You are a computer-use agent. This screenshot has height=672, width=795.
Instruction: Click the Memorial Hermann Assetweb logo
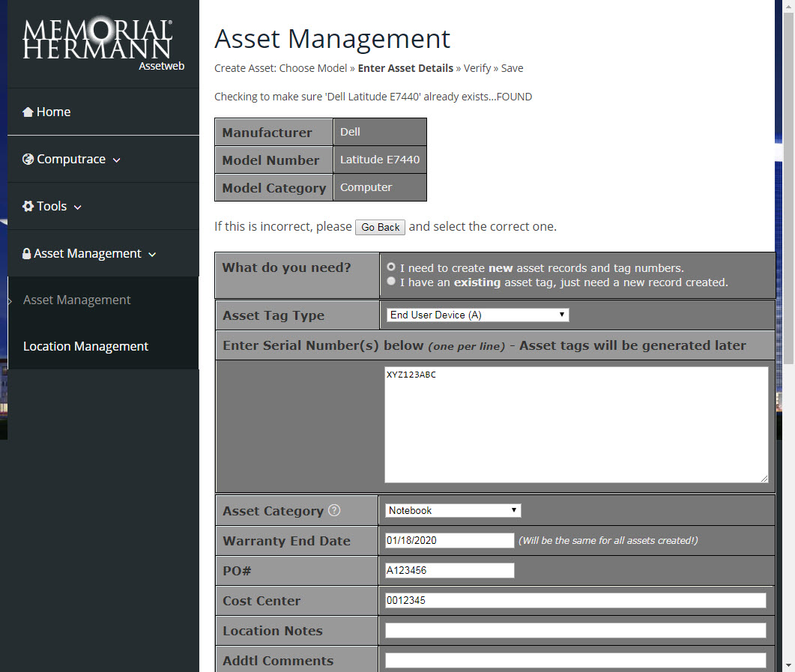(103, 44)
